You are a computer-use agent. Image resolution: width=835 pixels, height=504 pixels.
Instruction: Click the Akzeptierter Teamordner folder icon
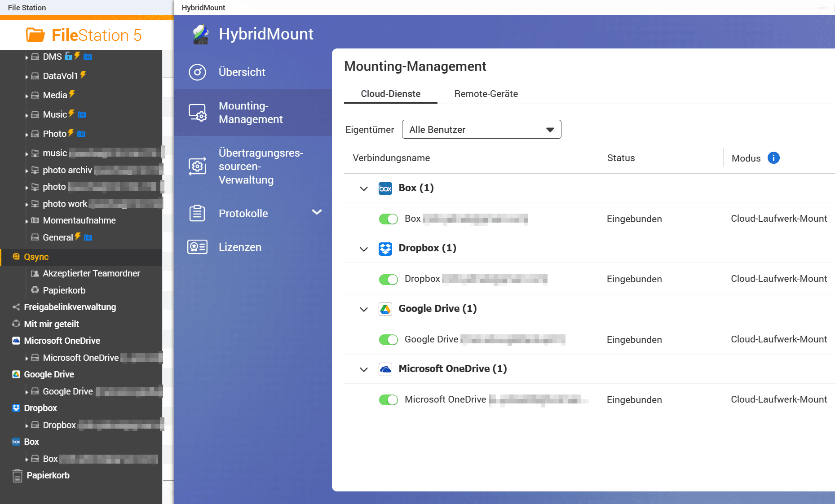(x=35, y=273)
